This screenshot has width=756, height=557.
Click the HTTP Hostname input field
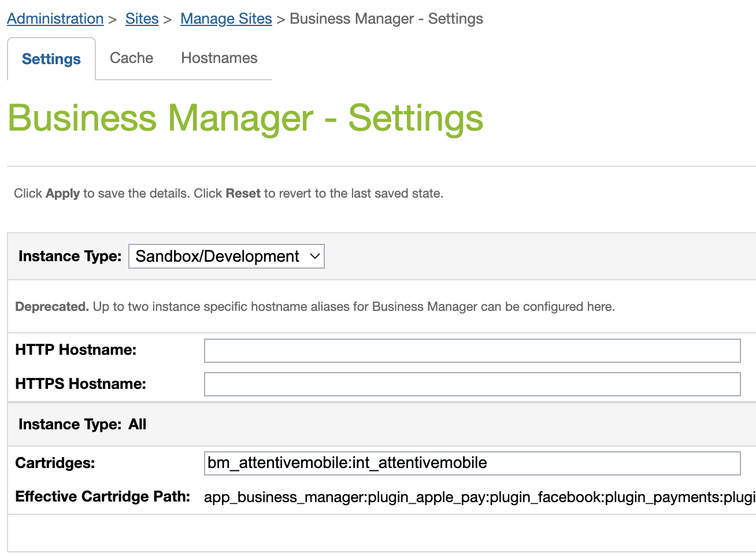point(472,350)
